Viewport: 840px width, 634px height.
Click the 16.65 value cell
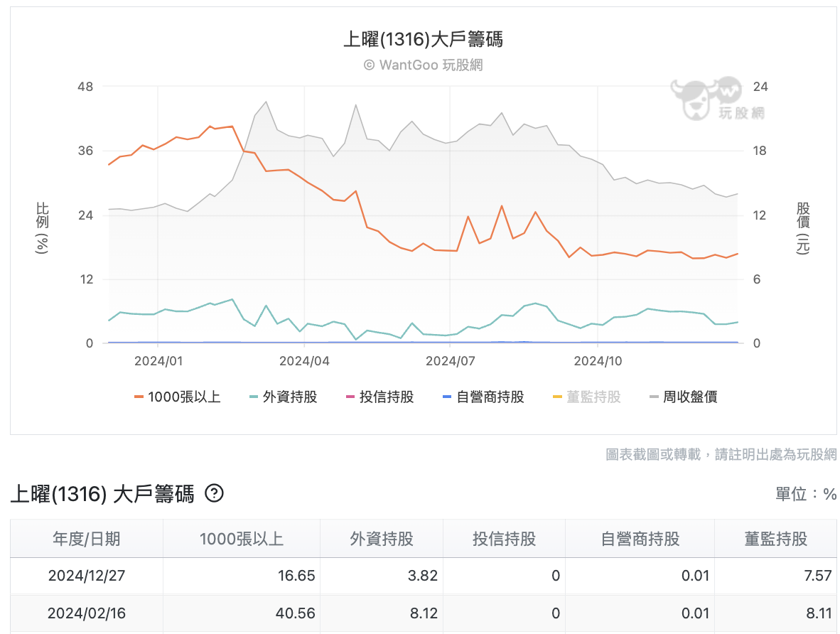(x=242, y=576)
